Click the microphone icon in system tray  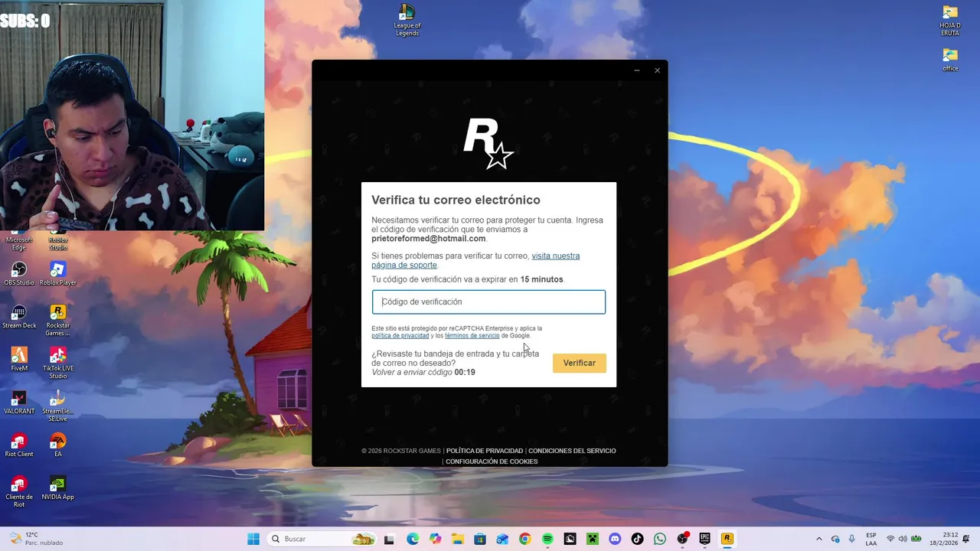(x=851, y=539)
